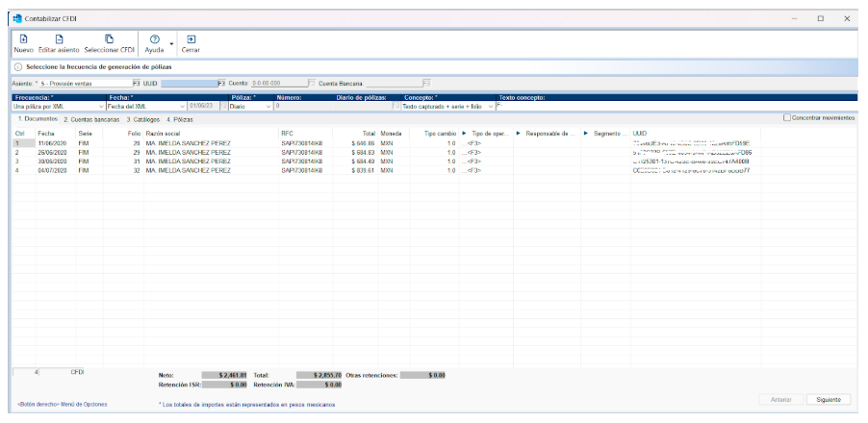Click the info icon next to the frequency message

[17, 66]
